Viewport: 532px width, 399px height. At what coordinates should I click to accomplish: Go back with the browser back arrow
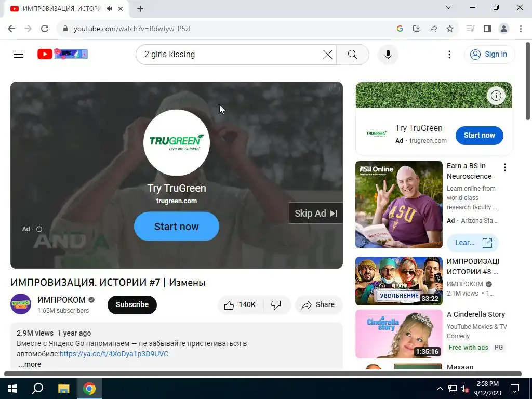coord(11,29)
